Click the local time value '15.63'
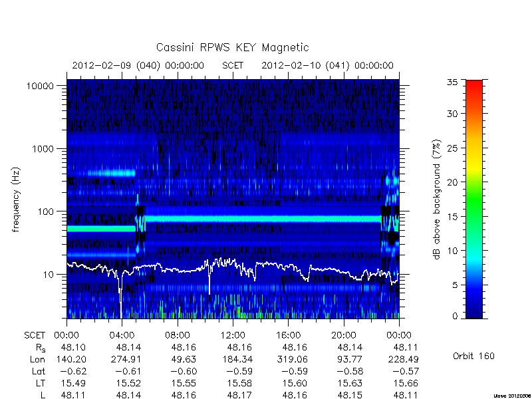Image resolution: width=532 pixels, height=399 pixels. [350, 383]
